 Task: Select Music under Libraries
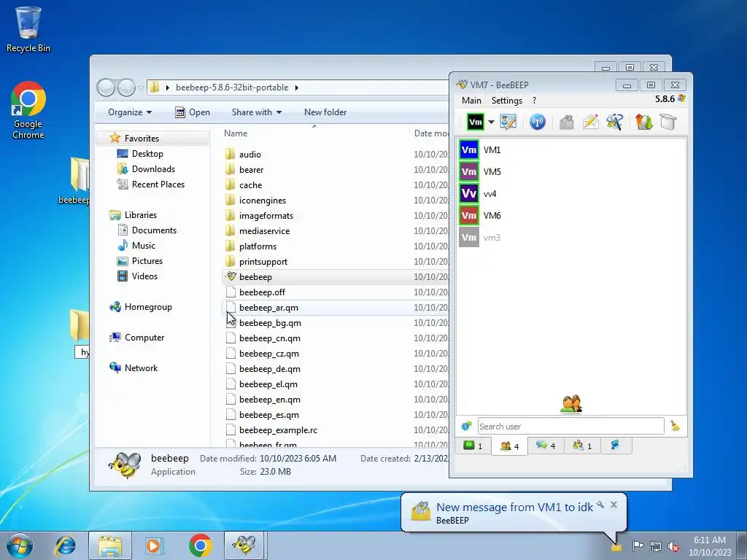[144, 246]
